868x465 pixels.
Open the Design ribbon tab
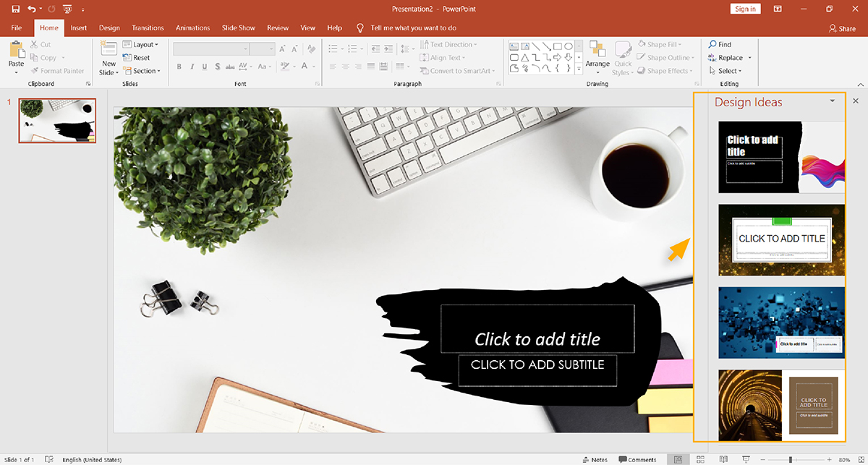click(x=109, y=27)
